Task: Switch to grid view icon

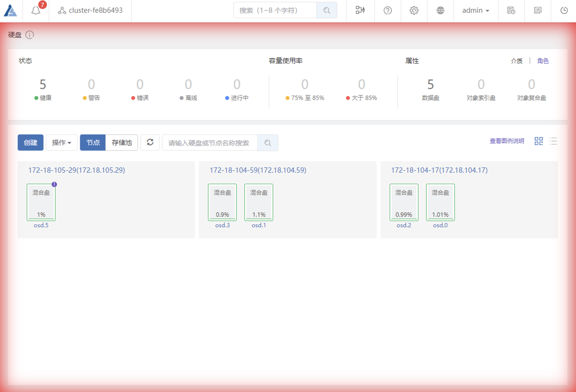Action: tap(538, 141)
